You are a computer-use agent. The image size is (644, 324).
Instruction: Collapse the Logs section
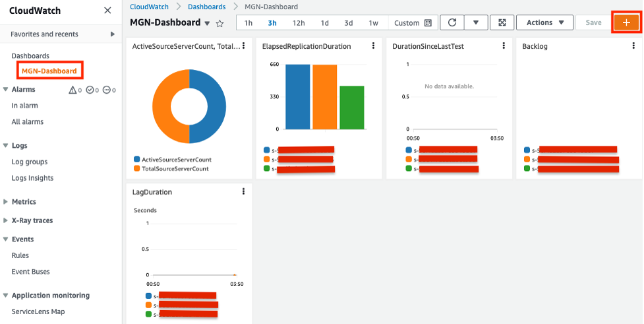(6, 146)
